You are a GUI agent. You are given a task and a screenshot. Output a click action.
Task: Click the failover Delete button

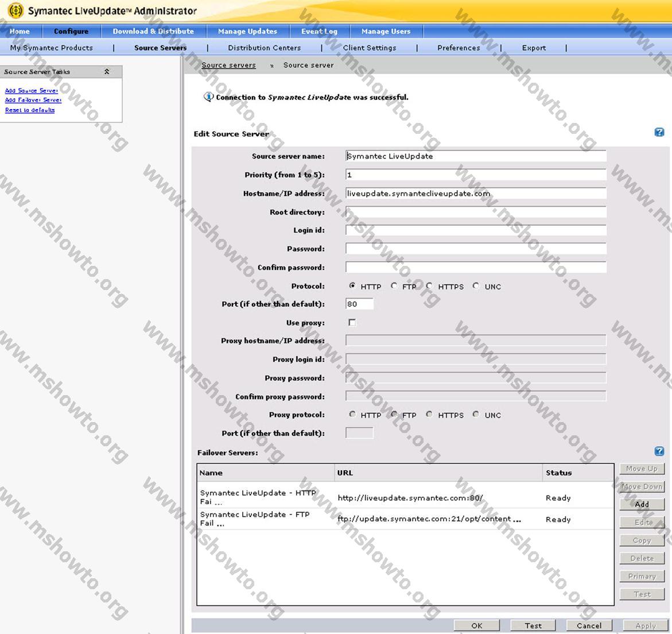[x=642, y=558]
